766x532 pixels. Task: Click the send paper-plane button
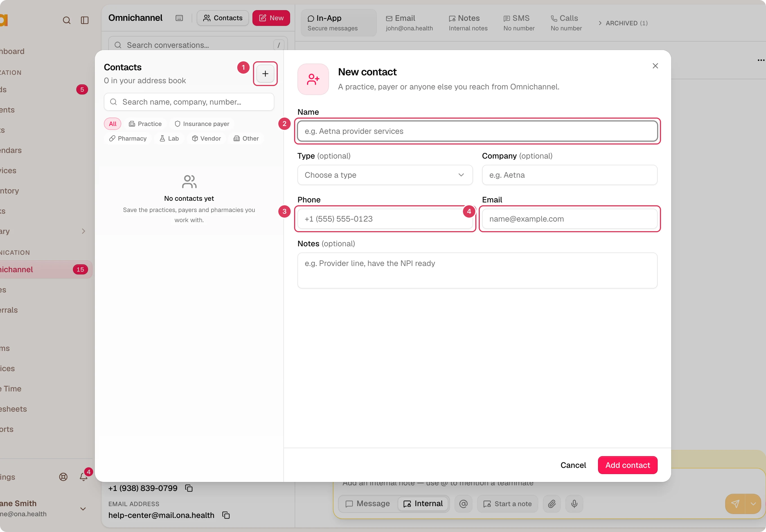click(x=735, y=504)
